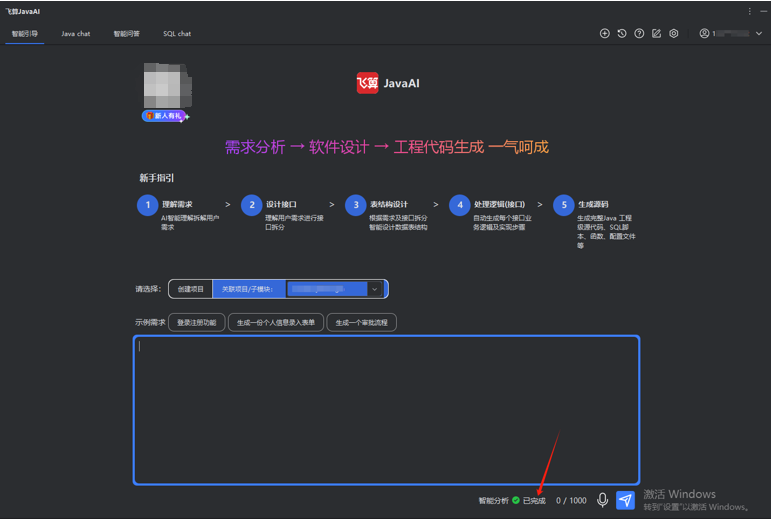Click the selected project name field
Image resolution: width=771 pixels, height=519 pixels.
pos(327,289)
